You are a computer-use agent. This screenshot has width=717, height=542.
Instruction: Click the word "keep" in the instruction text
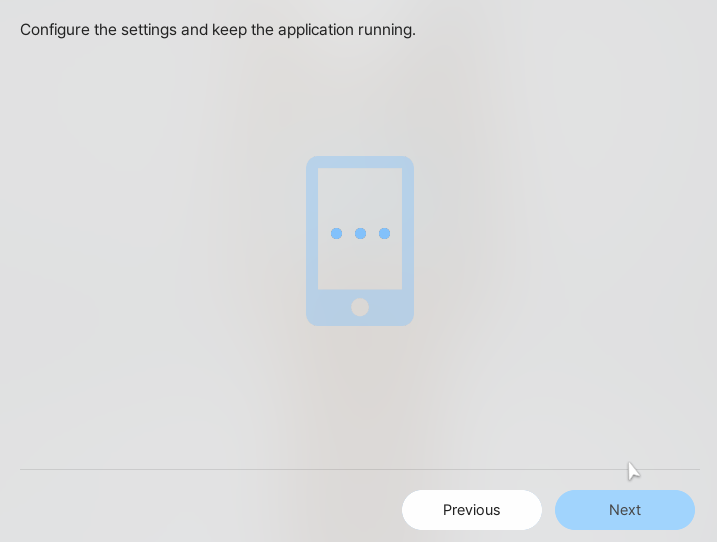229,30
